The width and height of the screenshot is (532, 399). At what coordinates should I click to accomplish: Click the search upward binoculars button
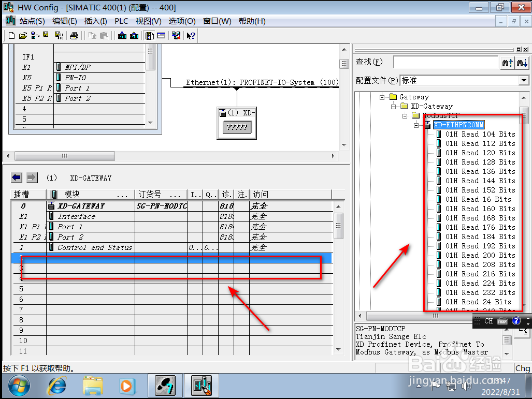point(508,63)
